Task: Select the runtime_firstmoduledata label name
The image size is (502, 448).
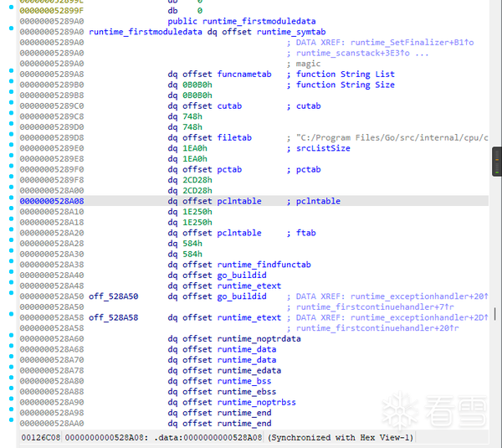Action: tap(146, 32)
